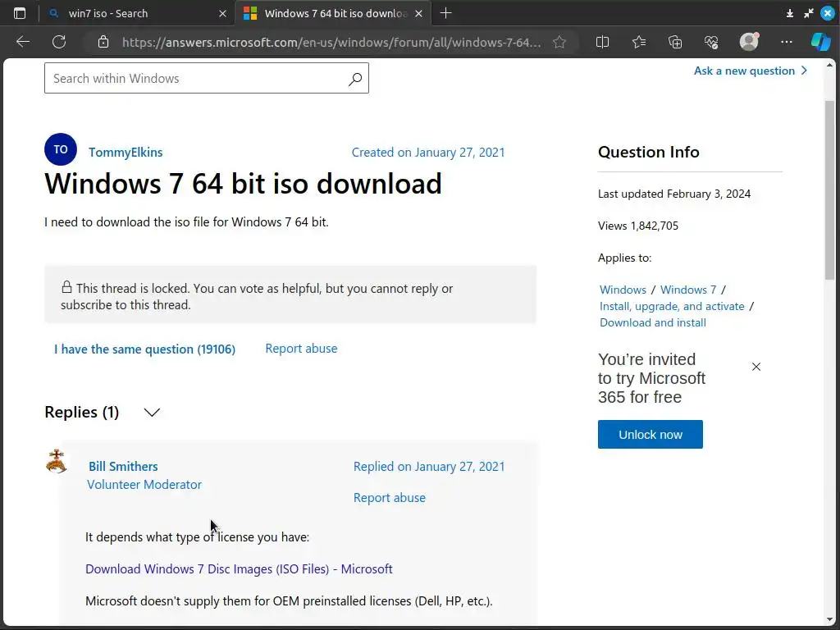Open Download and install link
This screenshot has height=630, width=840.
pos(652,322)
